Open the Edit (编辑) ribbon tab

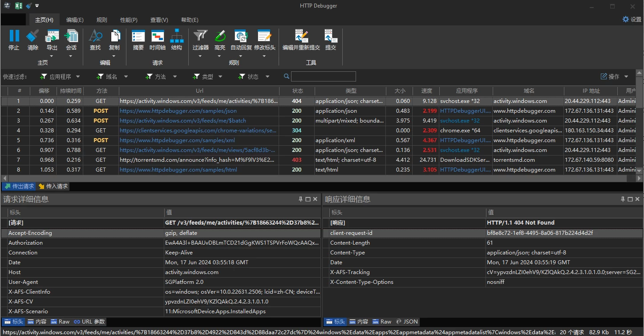pos(75,20)
